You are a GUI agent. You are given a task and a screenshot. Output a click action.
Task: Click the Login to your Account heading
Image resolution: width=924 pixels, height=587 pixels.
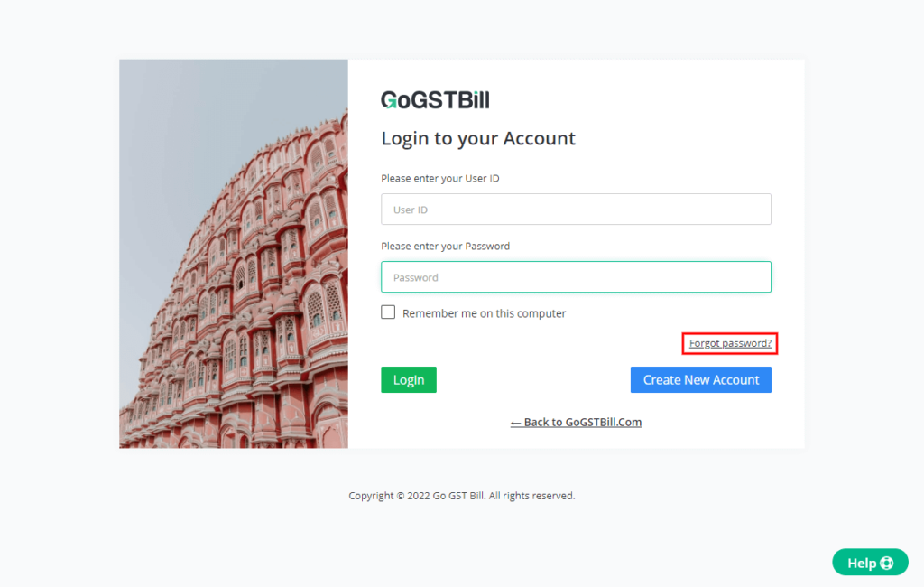point(478,138)
